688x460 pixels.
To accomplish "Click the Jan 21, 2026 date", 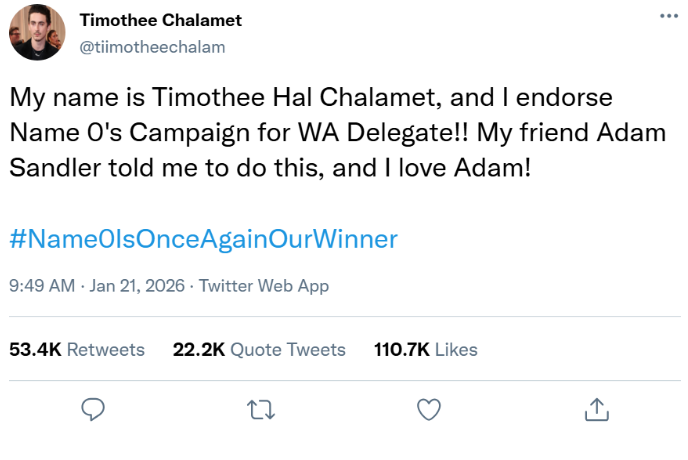I will click(137, 285).
